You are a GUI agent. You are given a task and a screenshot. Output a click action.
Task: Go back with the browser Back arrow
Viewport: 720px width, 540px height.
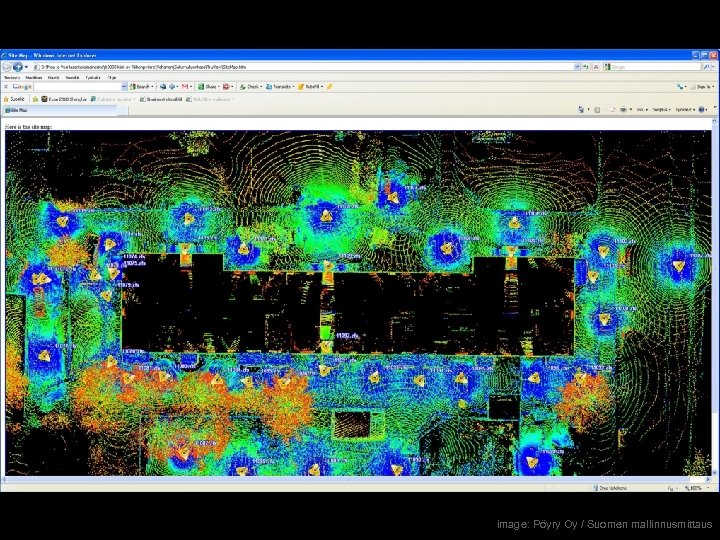7,67
